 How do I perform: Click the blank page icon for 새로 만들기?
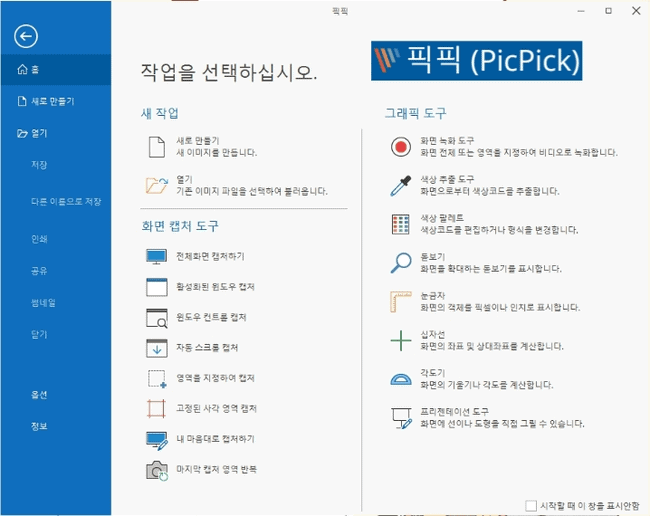[157, 147]
